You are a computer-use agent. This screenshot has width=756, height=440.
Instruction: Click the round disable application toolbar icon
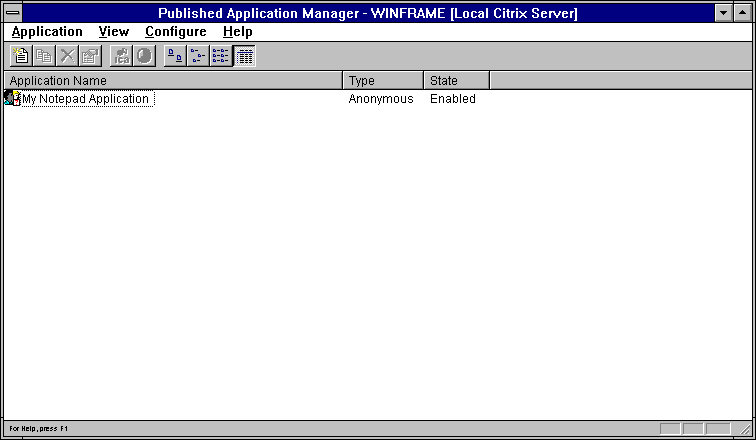tap(144, 56)
